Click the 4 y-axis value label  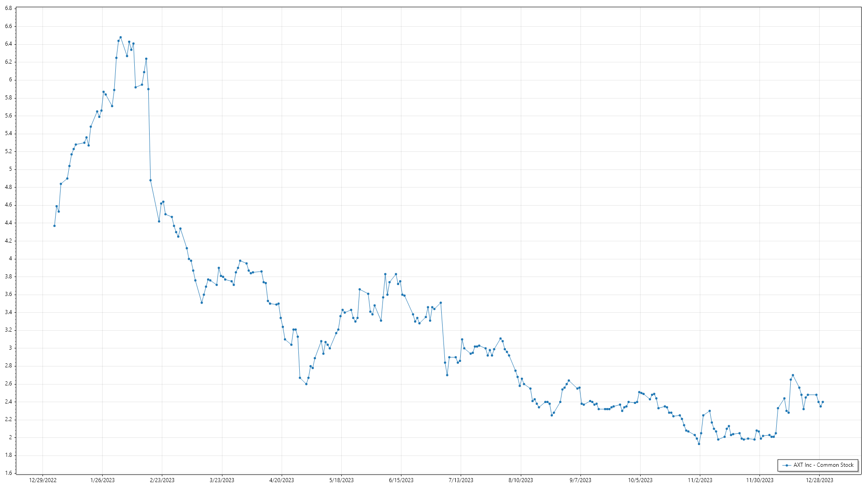click(x=10, y=258)
